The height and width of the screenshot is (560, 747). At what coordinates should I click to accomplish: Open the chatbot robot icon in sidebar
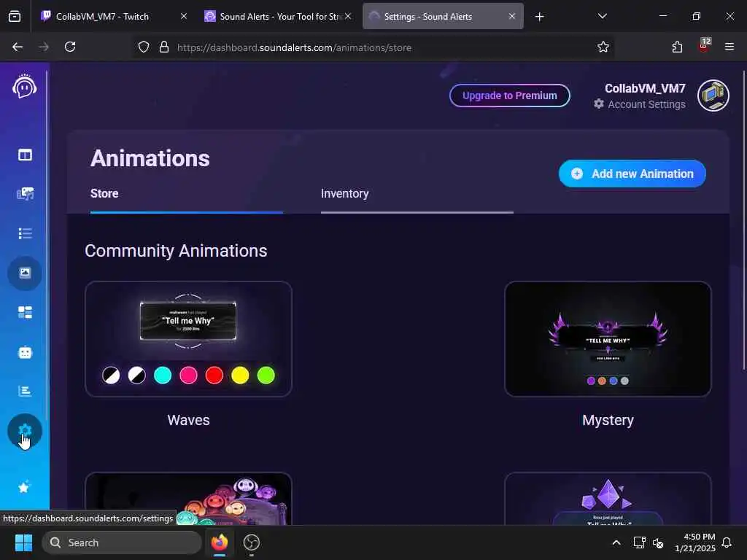coord(25,352)
